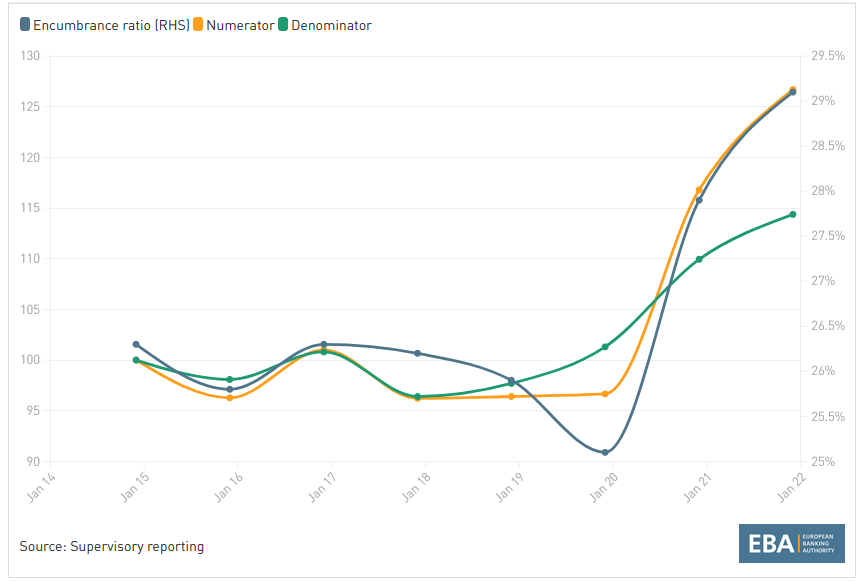
Task: Select Encumbrance ratio data point at Jan 15
Action: pos(136,344)
